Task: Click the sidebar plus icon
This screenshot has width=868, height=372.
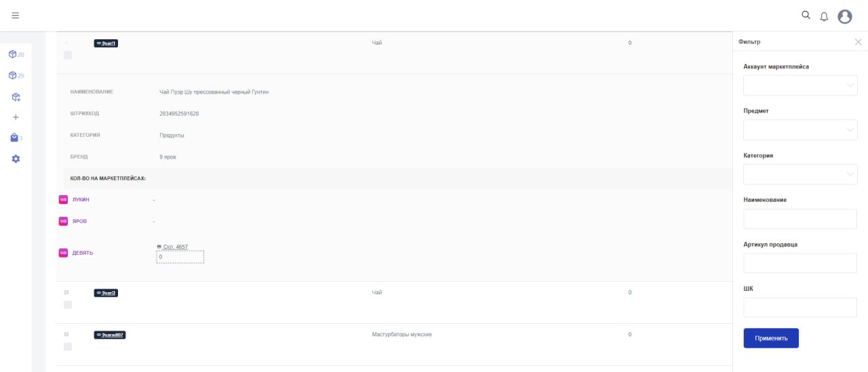Action: click(16, 117)
